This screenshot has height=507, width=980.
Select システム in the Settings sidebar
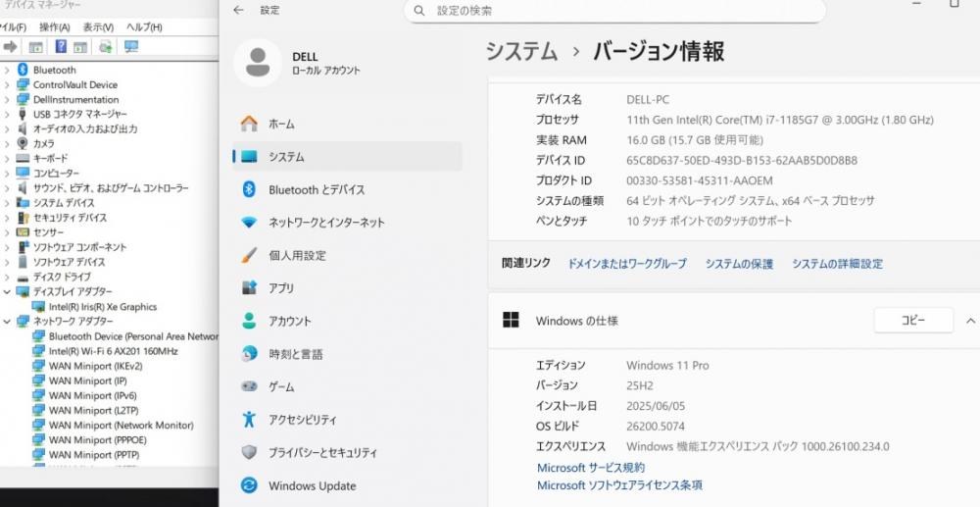[x=347, y=156]
